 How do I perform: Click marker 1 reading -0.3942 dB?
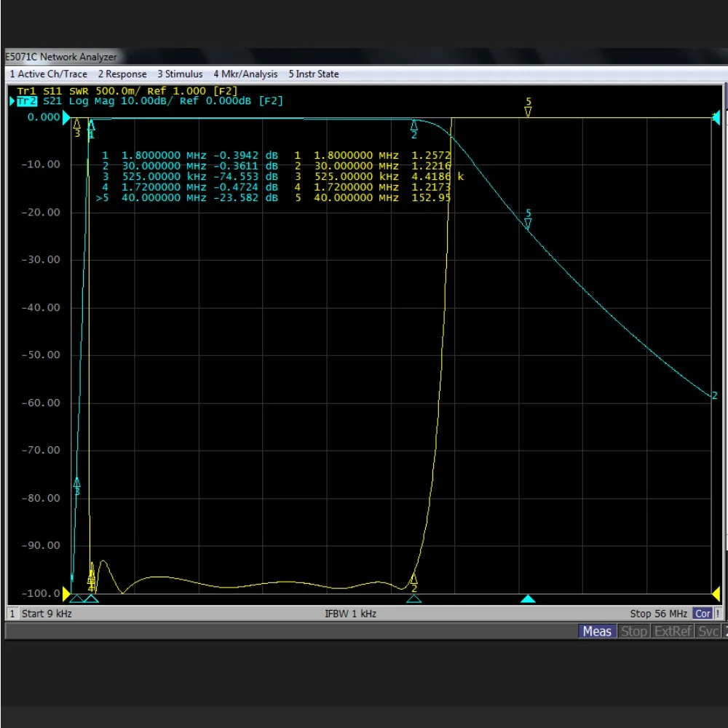(245, 156)
